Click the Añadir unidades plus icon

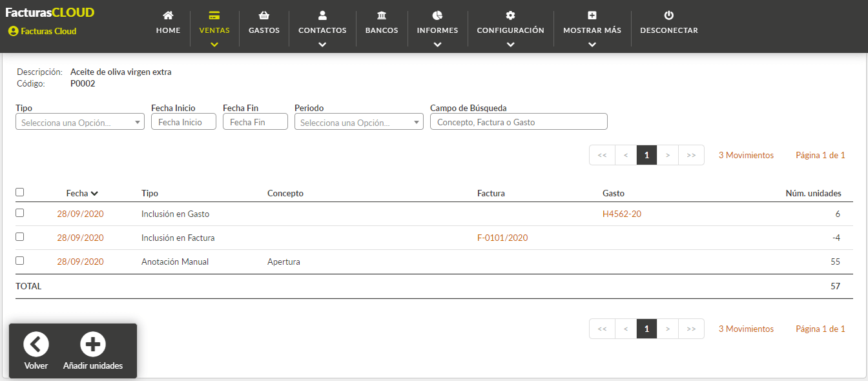[93, 344]
